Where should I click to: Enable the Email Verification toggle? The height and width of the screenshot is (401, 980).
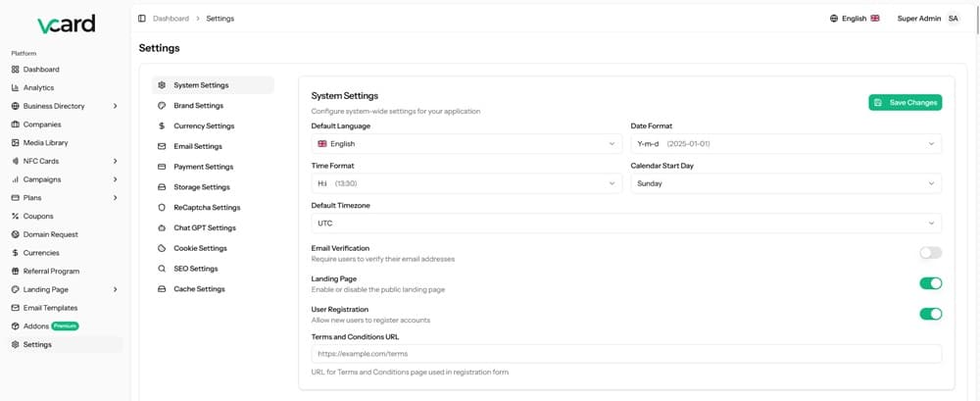[930, 253]
